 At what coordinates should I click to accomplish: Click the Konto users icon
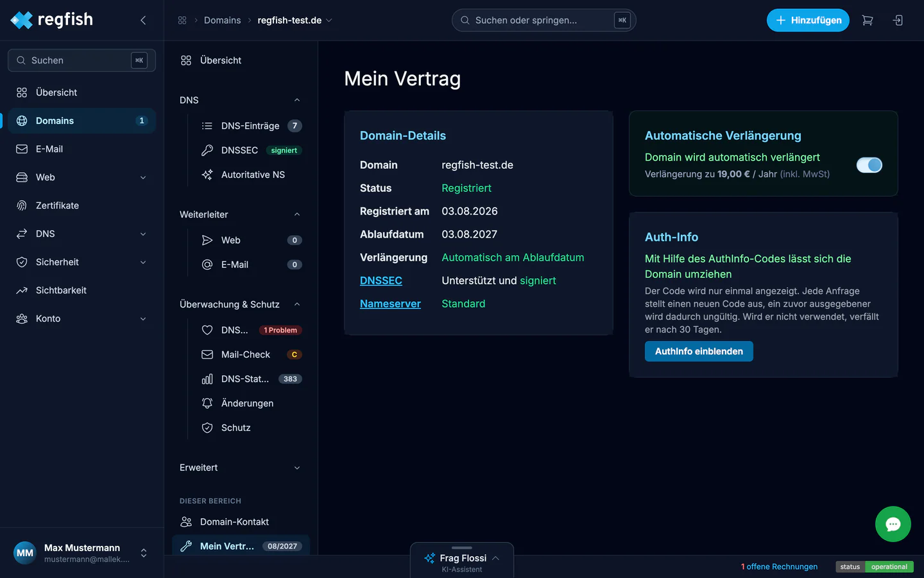click(22, 319)
